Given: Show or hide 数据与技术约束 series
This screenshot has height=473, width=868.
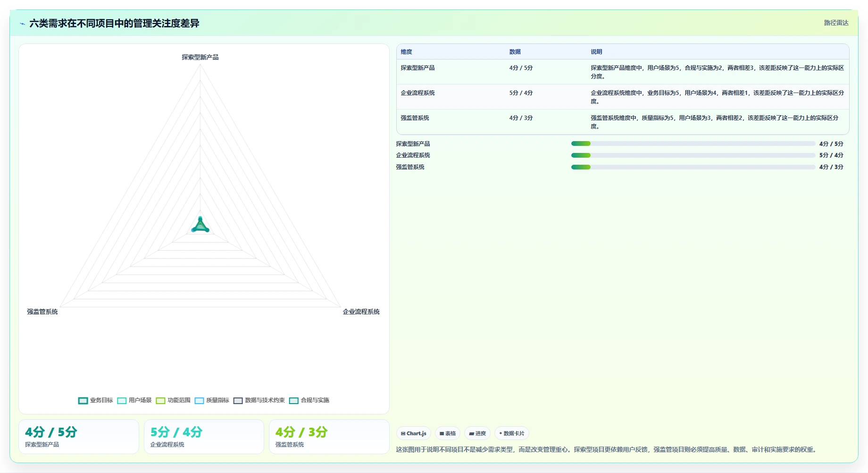Looking at the screenshot, I should coord(259,400).
